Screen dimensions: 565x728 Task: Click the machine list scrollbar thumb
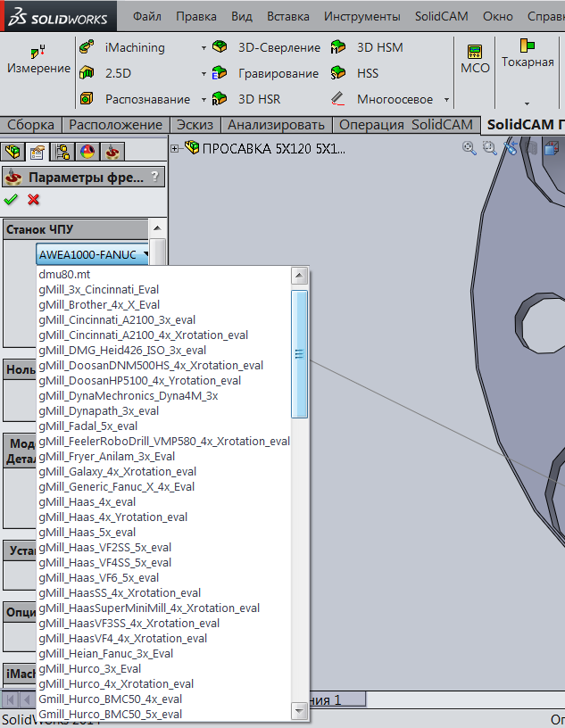299,354
